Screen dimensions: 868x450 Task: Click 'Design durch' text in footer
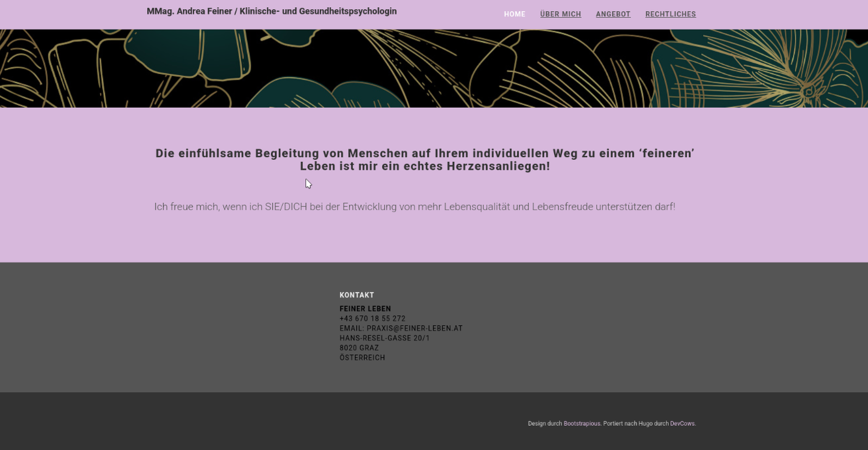click(545, 424)
